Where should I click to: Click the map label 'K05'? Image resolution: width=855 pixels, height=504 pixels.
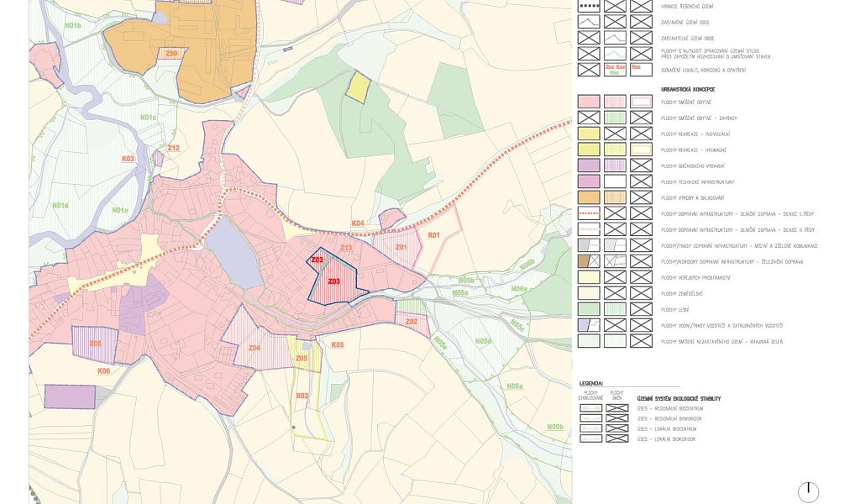[338, 344]
